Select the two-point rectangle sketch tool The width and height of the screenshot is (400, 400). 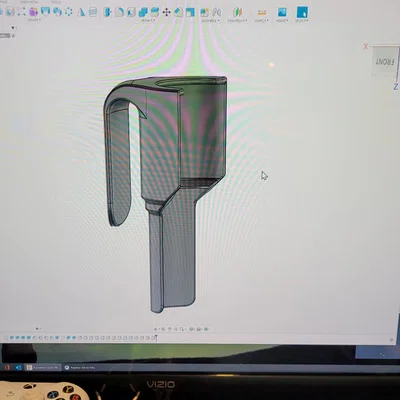point(22,12)
